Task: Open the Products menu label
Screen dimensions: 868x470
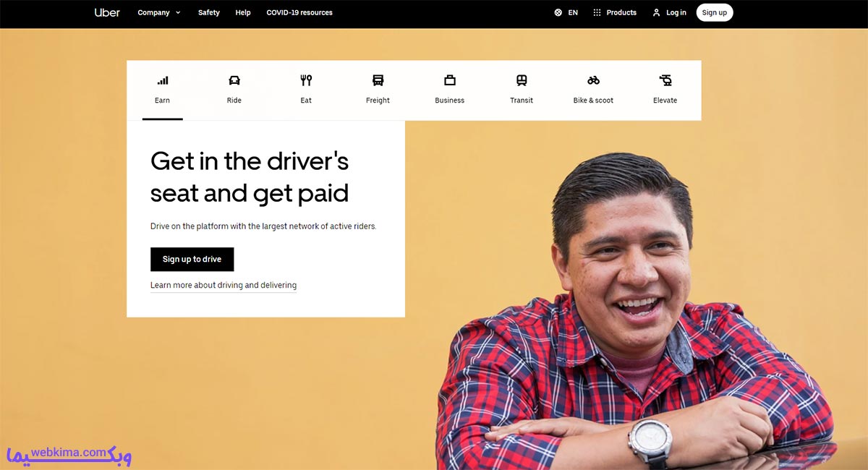Action: 621,13
